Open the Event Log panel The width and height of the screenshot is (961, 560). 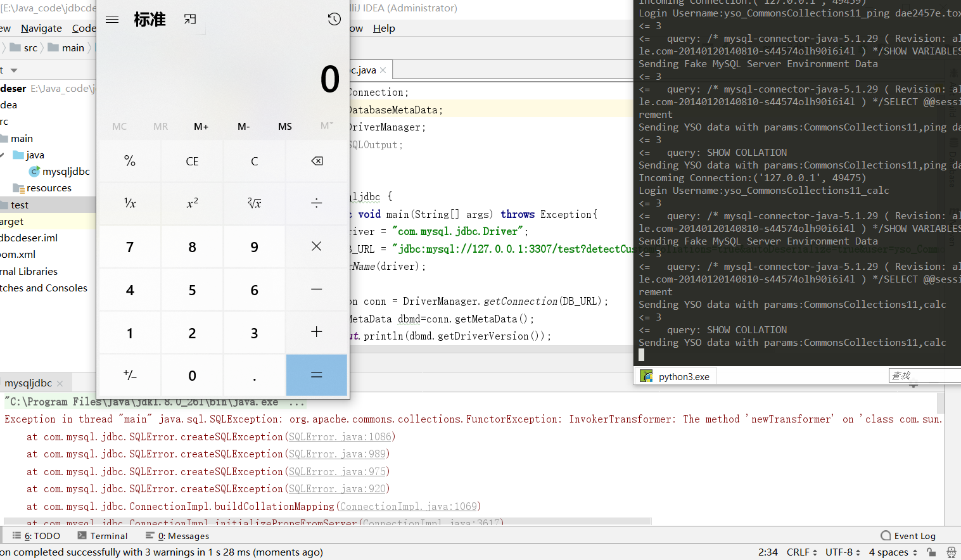(908, 536)
